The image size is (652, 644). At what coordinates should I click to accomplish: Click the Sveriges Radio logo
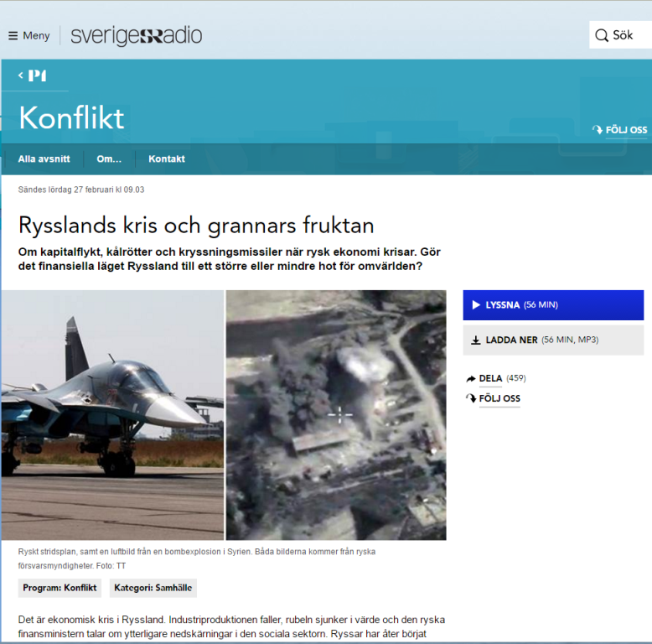pyautogui.click(x=136, y=36)
